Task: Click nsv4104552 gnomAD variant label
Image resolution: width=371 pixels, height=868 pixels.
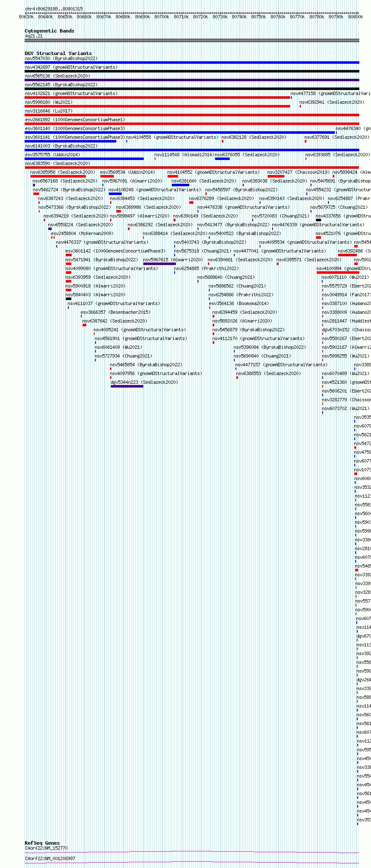Action: tap(213, 172)
